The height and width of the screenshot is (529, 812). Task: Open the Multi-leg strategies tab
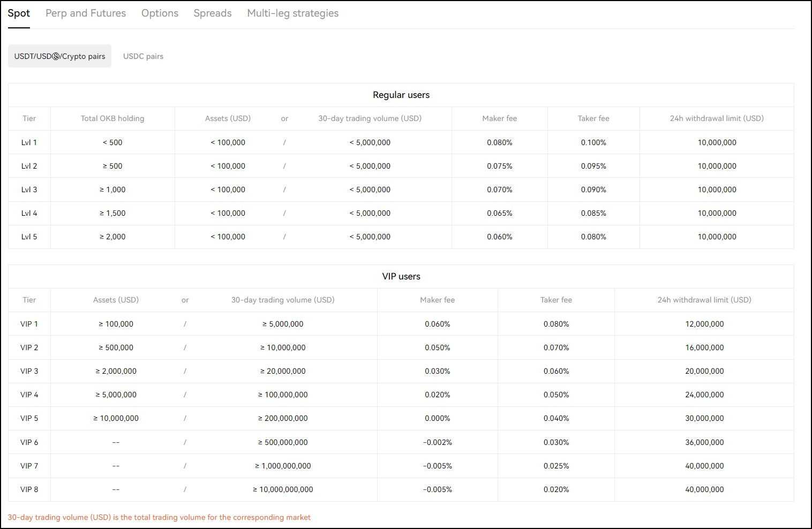tap(292, 13)
